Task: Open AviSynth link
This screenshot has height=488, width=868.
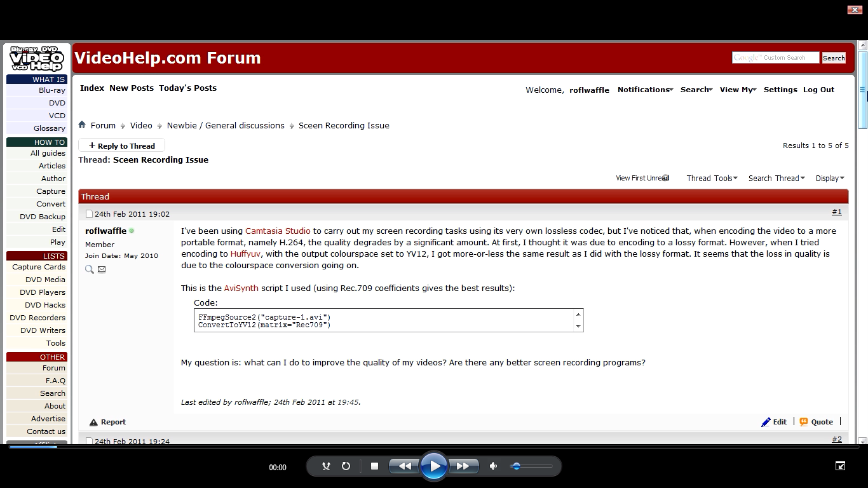Action: tap(241, 288)
